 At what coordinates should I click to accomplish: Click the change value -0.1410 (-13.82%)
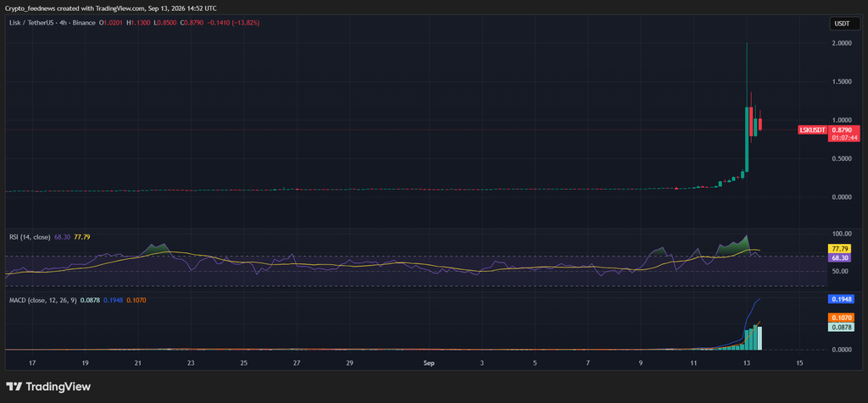(234, 23)
